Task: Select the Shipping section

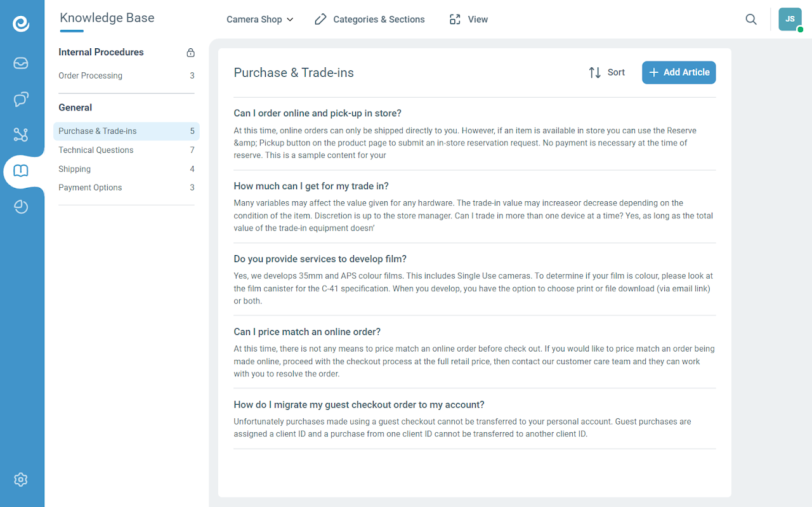Action: tap(75, 169)
